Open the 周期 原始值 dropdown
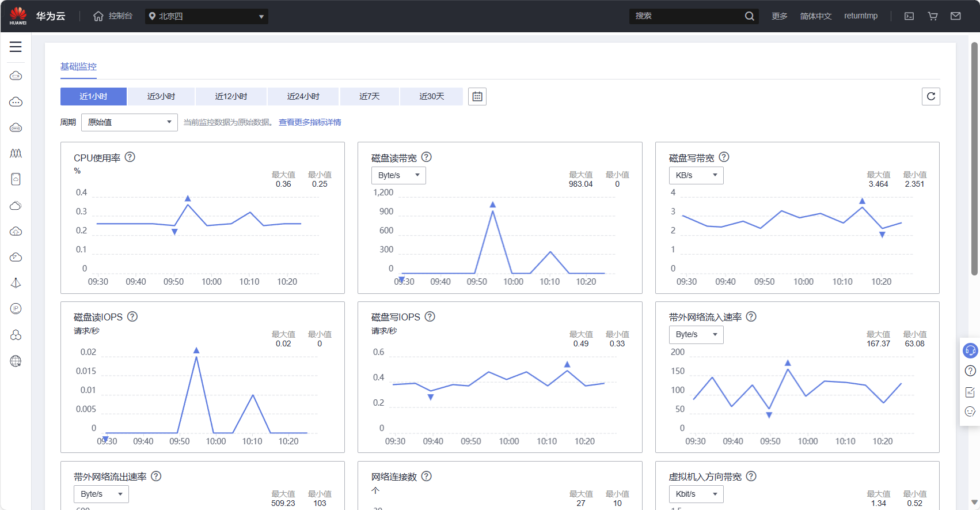The height and width of the screenshot is (510, 980). [x=130, y=122]
